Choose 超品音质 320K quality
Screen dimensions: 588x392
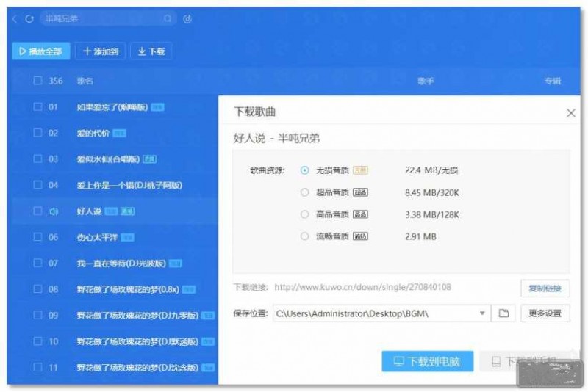pos(305,192)
